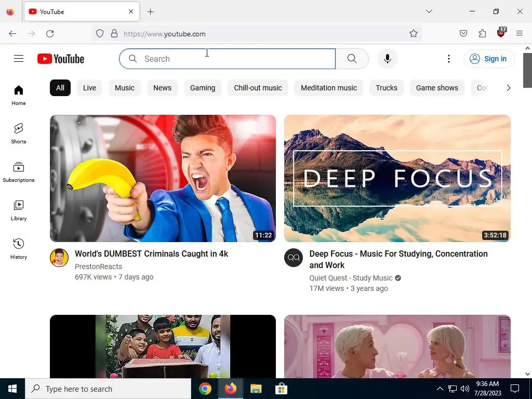Image resolution: width=532 pixels, height=399 pixels.
Task: Click the Sign in button
Action: pos(489,59)
